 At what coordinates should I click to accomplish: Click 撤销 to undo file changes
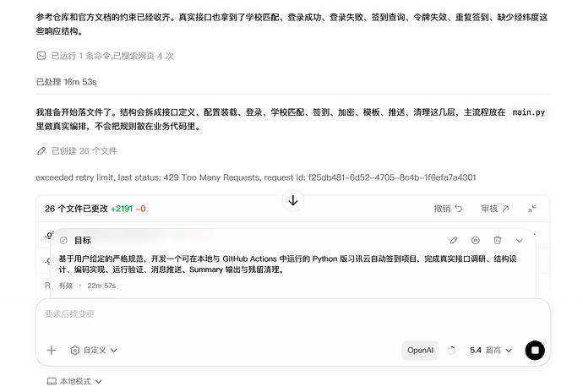448,209
